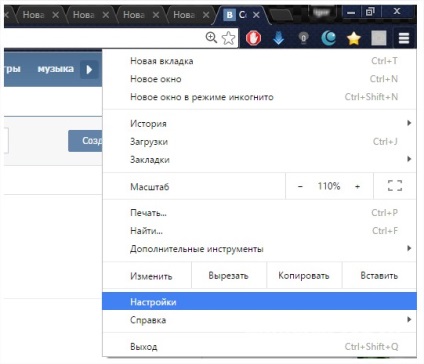
Task: Click the Изменить label
Action: (151, 276)
